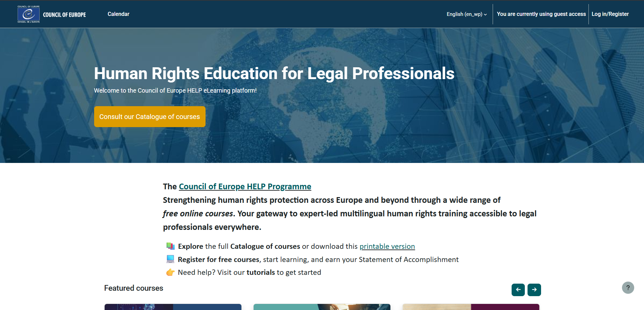Advance featured courses with the right arrow
This screenshot has width=644, height=310.
(534, 290)
